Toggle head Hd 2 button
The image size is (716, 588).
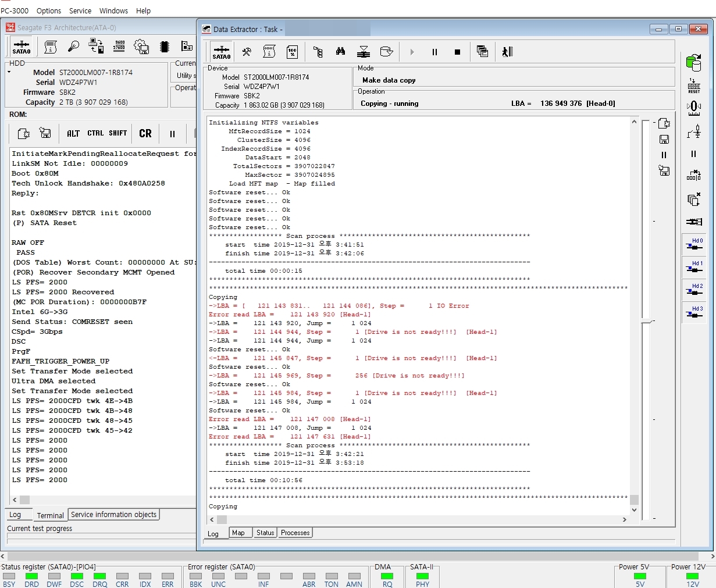click(694, 290)
